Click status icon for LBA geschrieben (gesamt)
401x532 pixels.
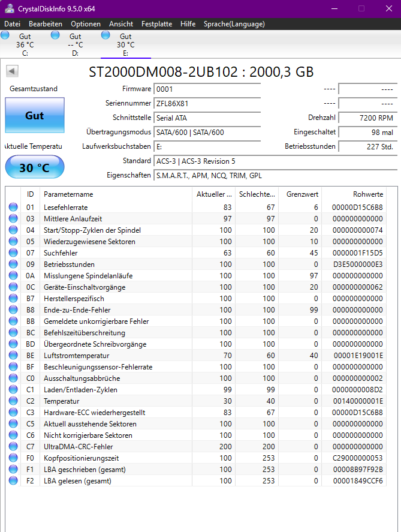13,469
